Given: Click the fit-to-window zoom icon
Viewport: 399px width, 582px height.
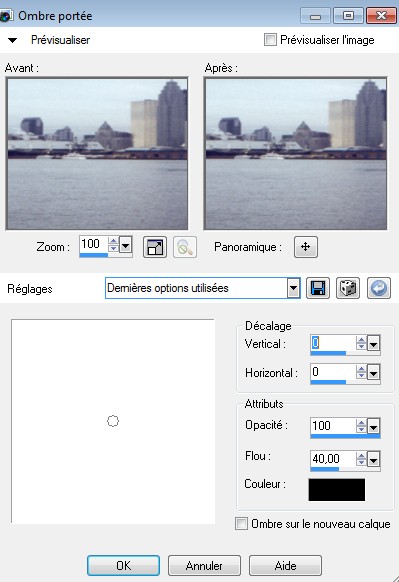Looking at the screenshot, I should [155, 247].
